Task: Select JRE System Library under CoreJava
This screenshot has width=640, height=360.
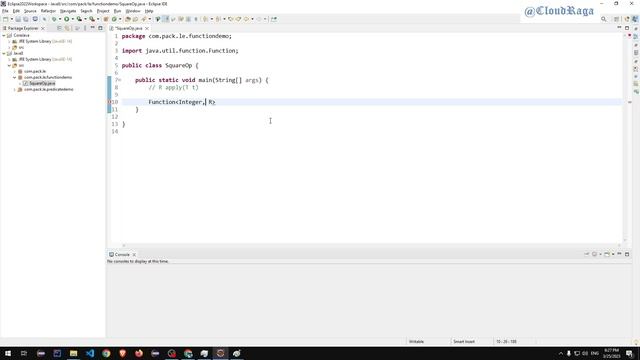Action: (x=45, y=41)
